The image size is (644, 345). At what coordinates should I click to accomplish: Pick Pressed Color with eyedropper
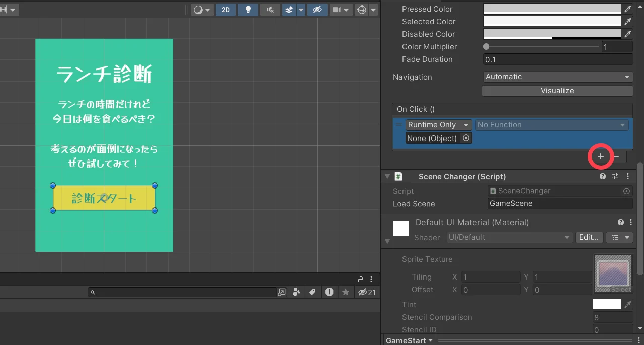click(627, 9)
